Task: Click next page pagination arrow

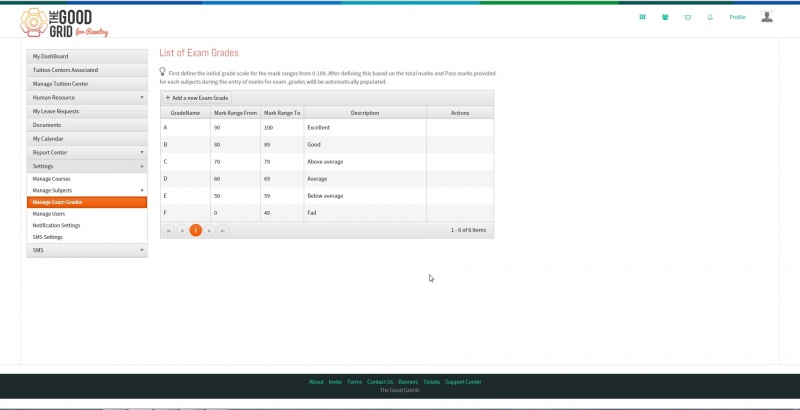Action: click(209, 230)
